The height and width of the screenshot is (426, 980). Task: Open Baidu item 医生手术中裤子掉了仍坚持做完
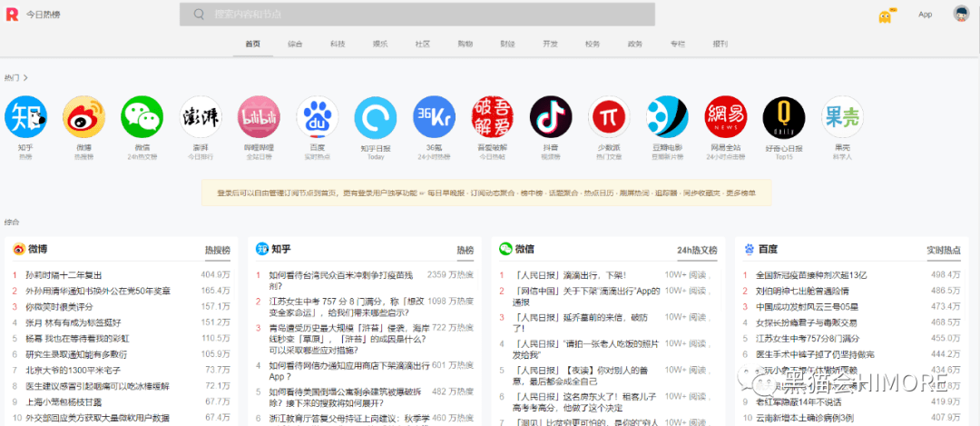coord(815,354)
